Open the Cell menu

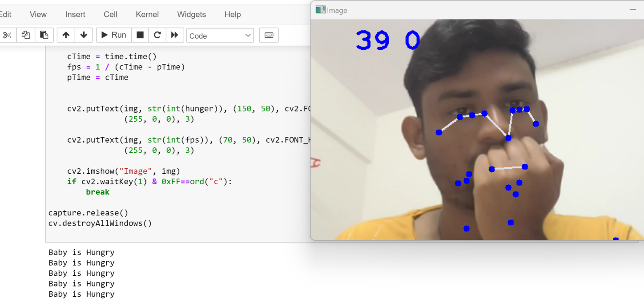[110, 14]
